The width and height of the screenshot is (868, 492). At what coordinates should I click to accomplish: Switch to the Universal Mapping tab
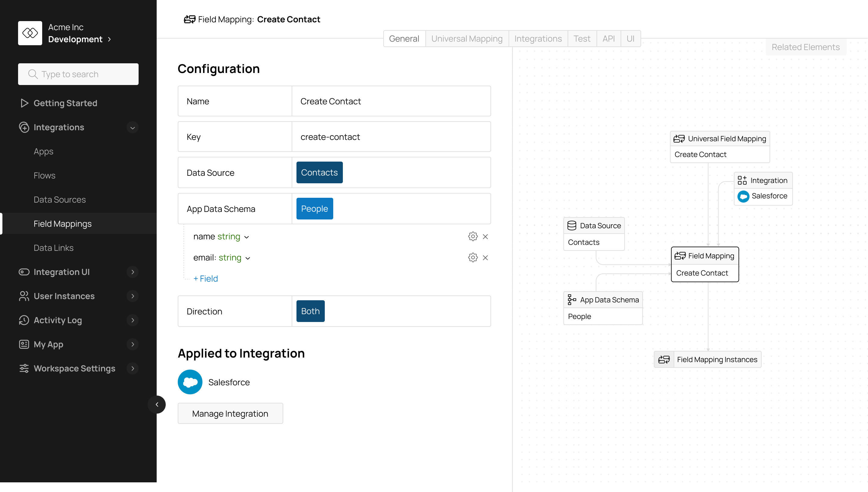click(x=467, y=39)
